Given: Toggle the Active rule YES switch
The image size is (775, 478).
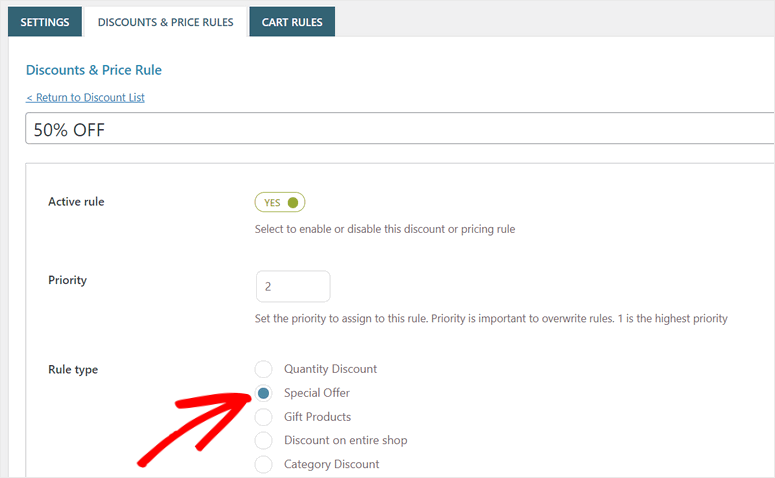Looking at the screenshot, I should (280, 202).
